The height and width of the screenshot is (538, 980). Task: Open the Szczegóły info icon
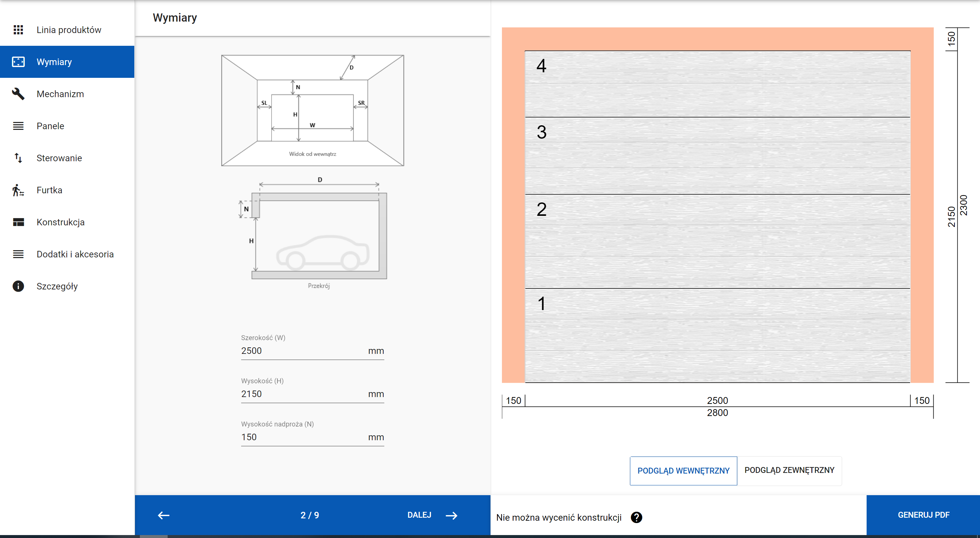click(x=18, y=286)
